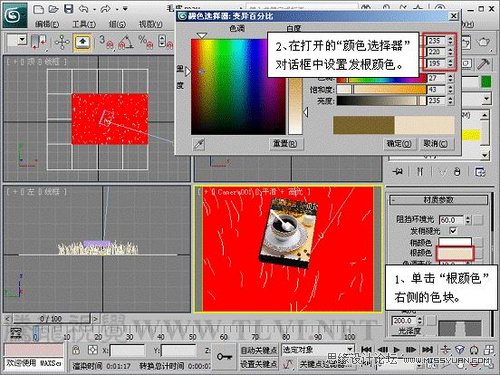Click the New Scene icon
The height and width of the screenshot is (375, 500).
(39, 9)
